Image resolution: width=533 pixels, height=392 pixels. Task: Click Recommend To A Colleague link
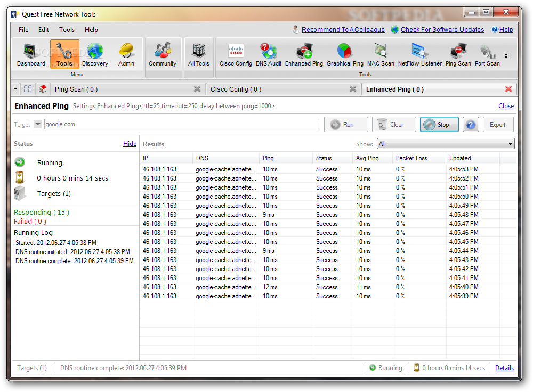[x=343, y=30]
